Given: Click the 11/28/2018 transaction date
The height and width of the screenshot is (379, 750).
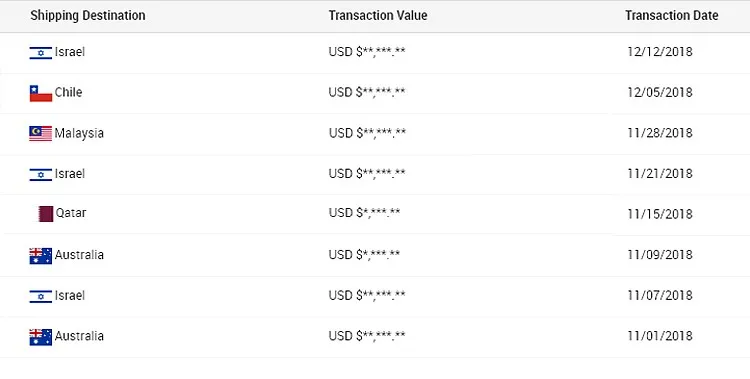Looking at the screenshot, I should 660,133.
